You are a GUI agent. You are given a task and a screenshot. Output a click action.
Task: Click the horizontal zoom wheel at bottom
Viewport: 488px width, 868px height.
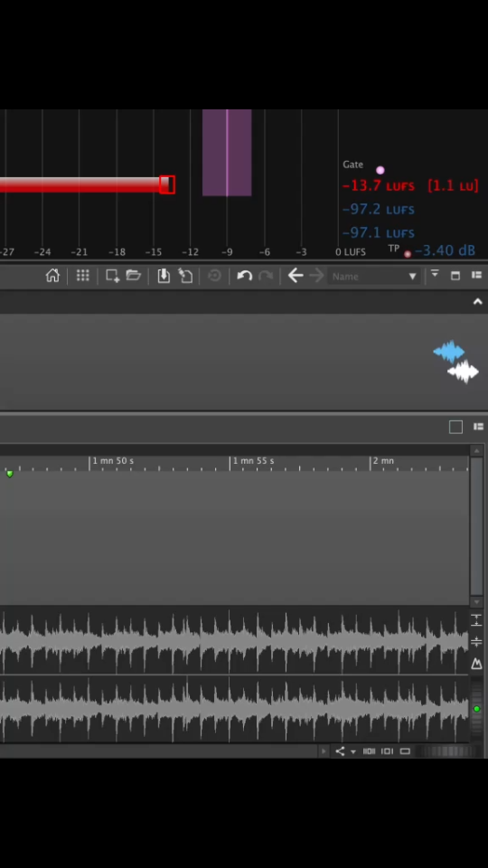tap(444, 751)
